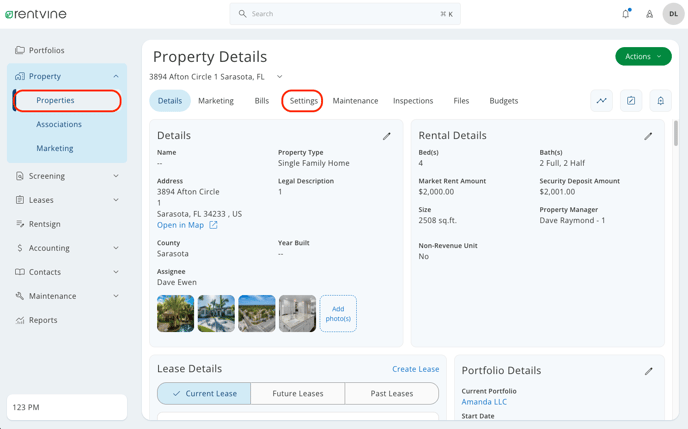Click the Rentsign signature icon
The image size is (688, 429).
[x=20, y=224]
